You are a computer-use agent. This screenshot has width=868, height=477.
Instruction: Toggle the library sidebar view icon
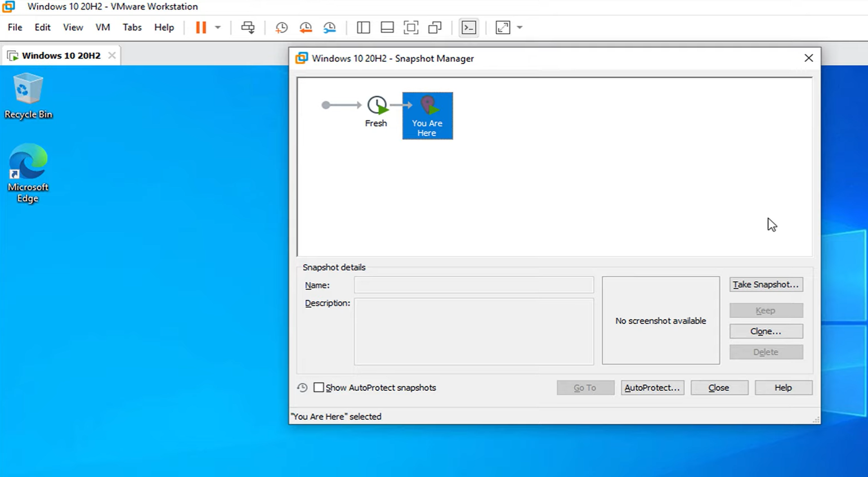click(364, 28)
